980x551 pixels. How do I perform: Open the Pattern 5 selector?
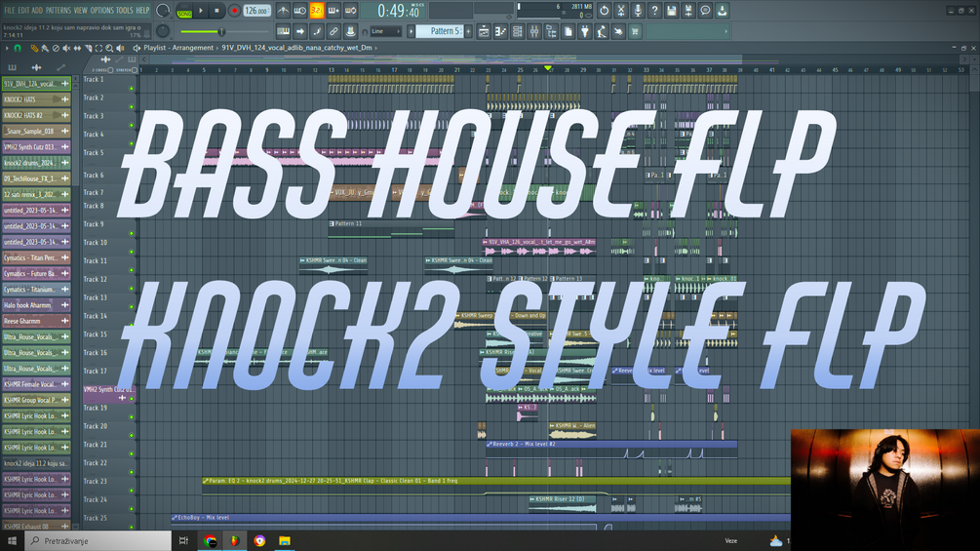click(440, 31)
